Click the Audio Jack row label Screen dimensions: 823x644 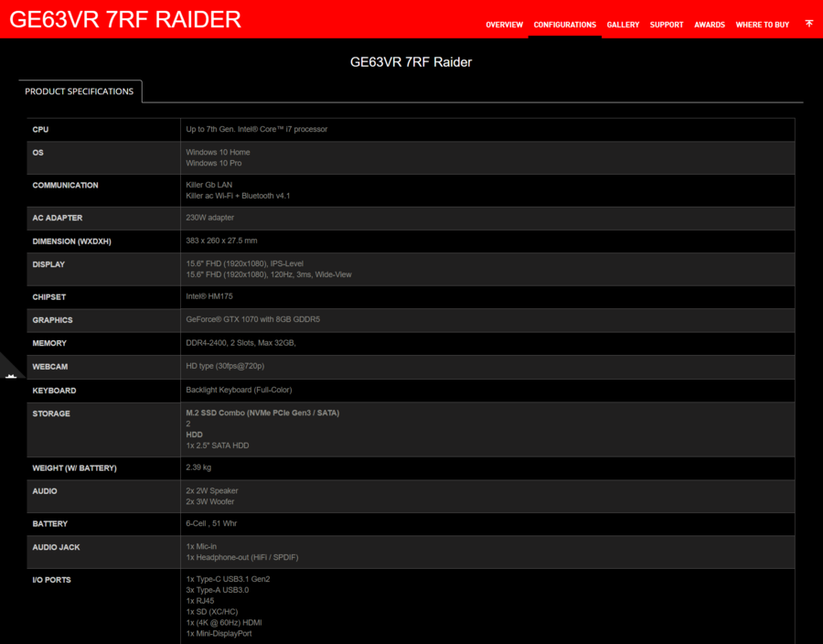[56, 547]
